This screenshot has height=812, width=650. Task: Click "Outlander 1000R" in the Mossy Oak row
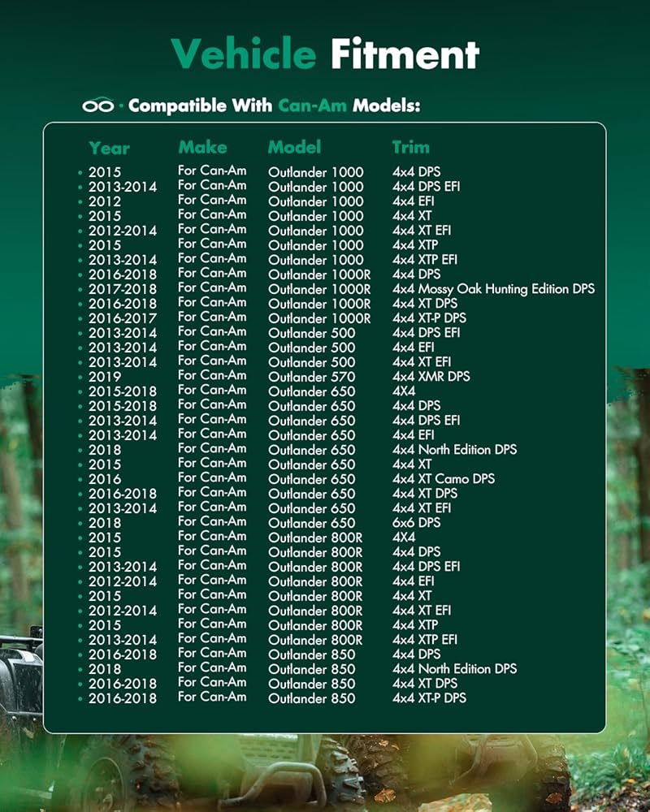(x=319, y=290)
